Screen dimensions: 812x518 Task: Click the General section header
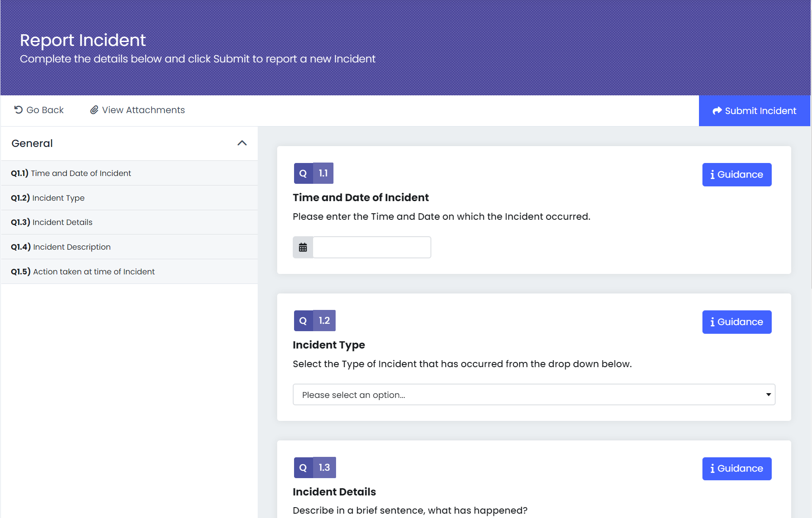click(129, 143)
